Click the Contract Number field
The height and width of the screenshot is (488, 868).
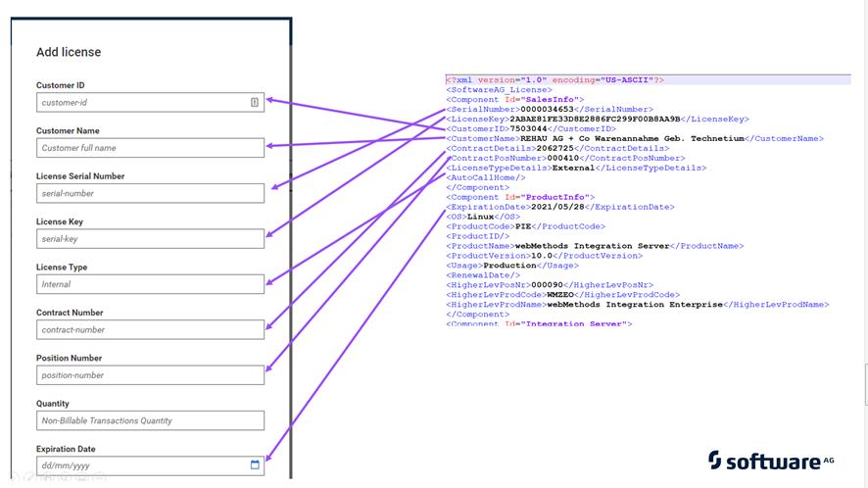pyautogui.click(x=150, y=330)
